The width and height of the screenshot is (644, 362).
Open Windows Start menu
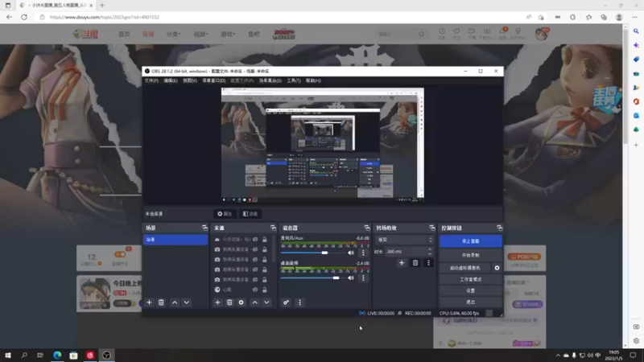coord(8,355)
